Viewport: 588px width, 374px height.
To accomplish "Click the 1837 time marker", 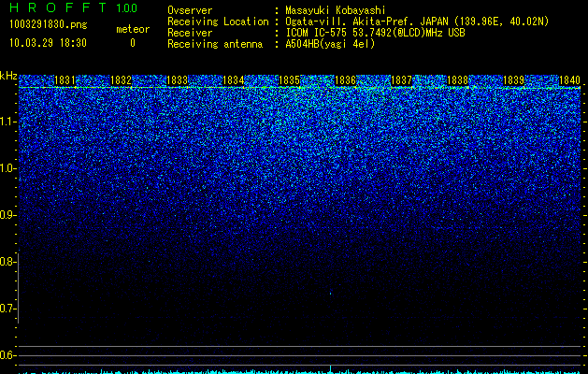I will (402, 80).
